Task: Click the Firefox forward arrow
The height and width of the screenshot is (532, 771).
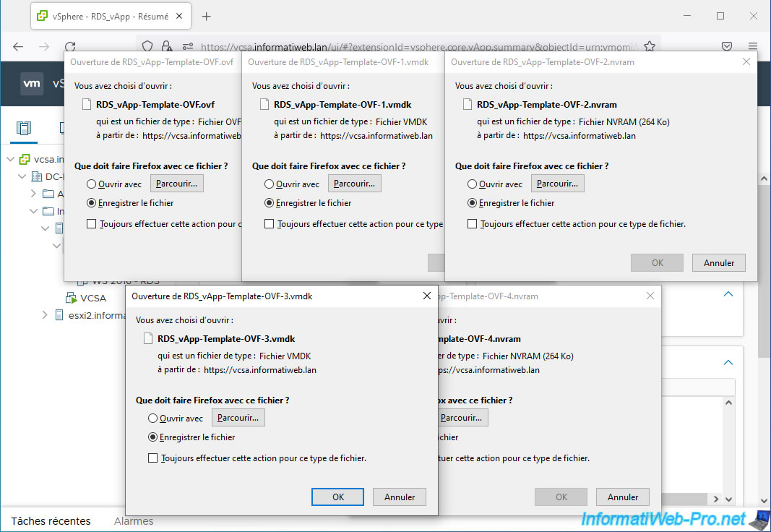Action: (44, 47)
